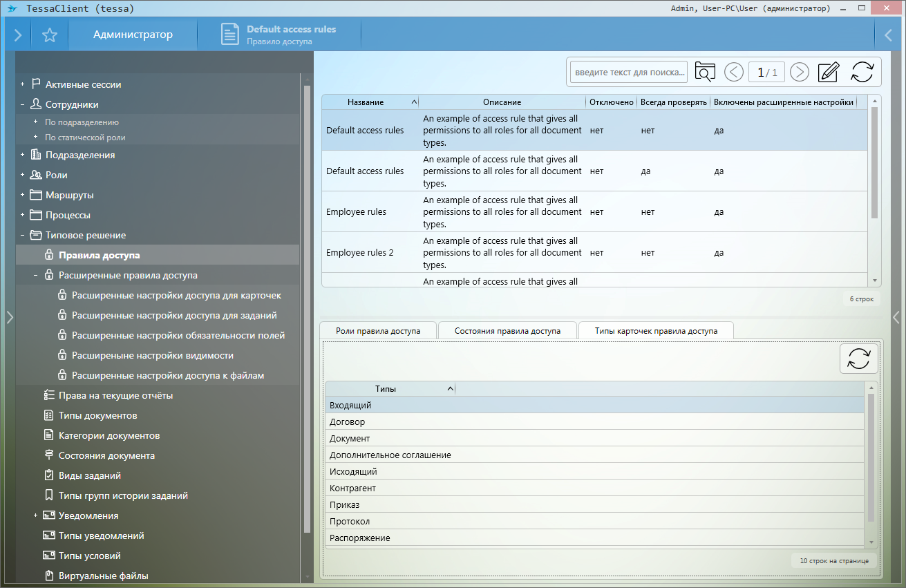Select the Протокол type row
The height and width of the screenshot is (588, 906).
tap(595, 522)
